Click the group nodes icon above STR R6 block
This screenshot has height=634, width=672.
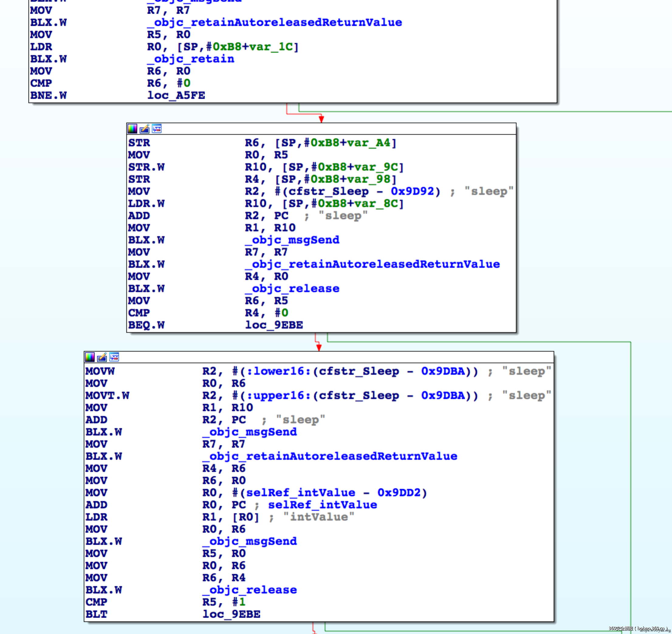click(x=156, y=129)
